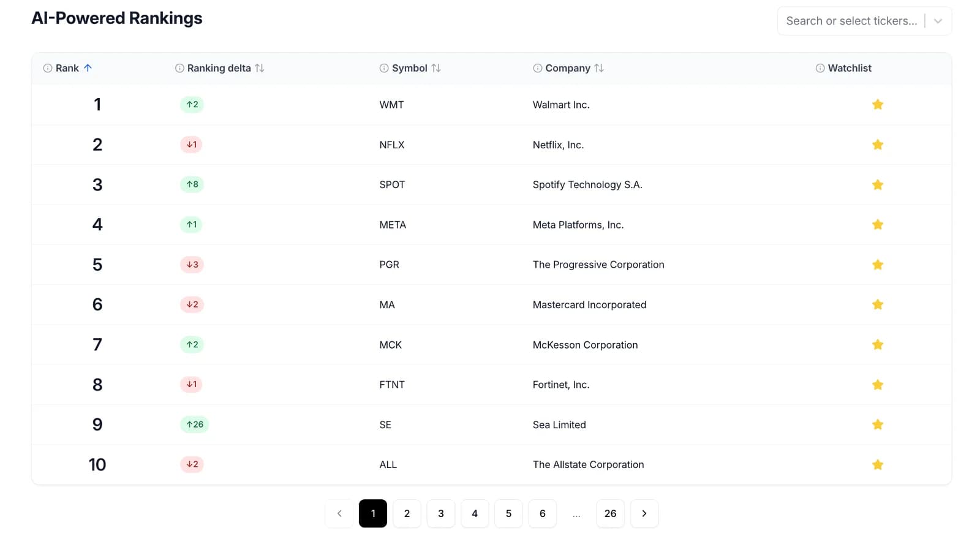Open the ticker search dropdown chevron
The width and height of the screenshot is (980, 536).
[x=938, y=21]
